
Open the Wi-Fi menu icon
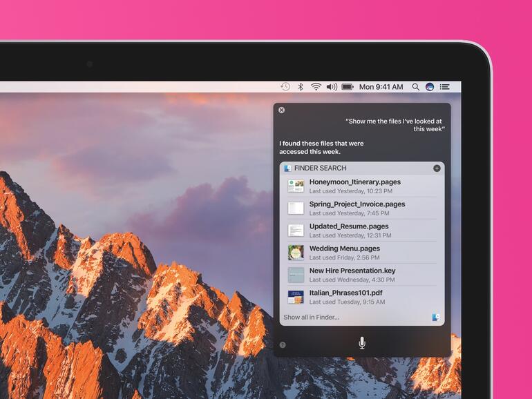(316, 87)
